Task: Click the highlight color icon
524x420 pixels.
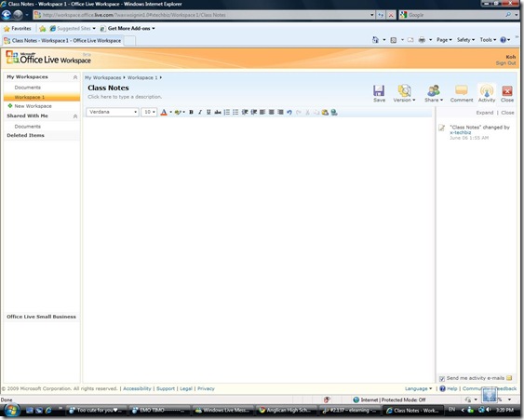Action: [x=178, y=112]
